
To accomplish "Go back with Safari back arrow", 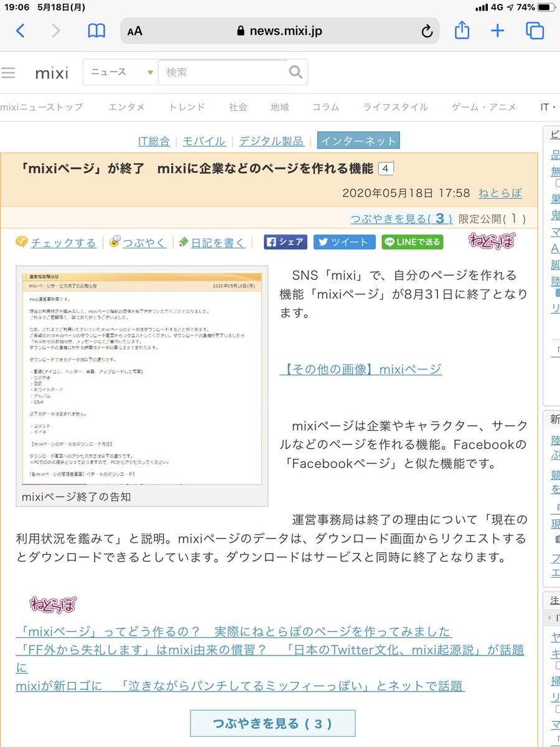I will (20, 31).
